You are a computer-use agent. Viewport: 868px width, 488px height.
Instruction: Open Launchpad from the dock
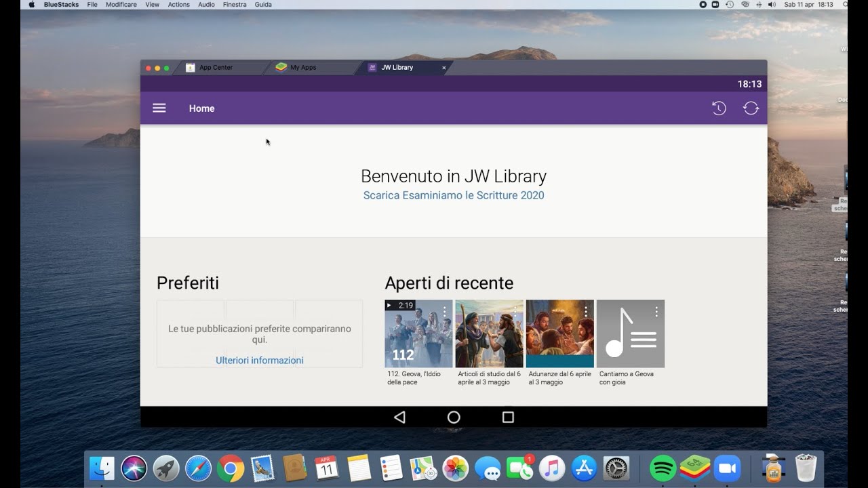(166, 468)
